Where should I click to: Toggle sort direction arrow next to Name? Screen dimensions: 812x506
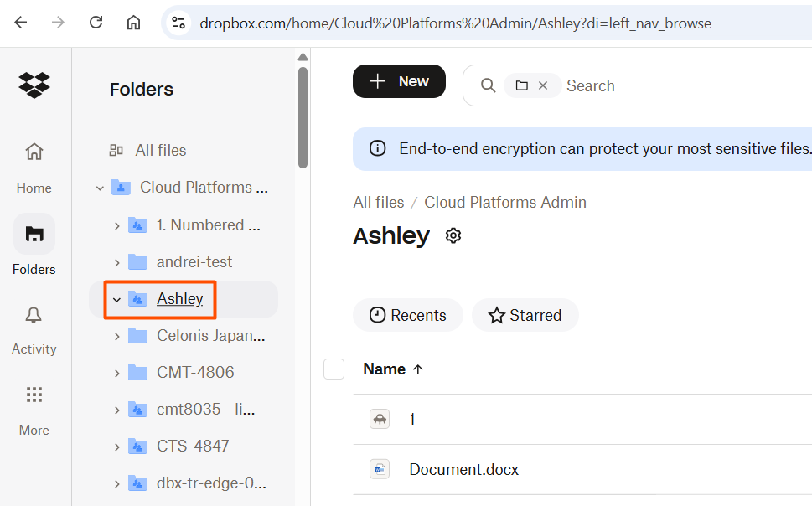pyautogui.click(x=418, y=369)
